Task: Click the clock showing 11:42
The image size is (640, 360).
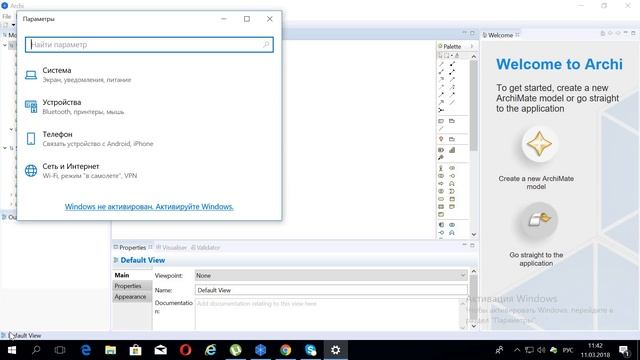Action: 596,350
